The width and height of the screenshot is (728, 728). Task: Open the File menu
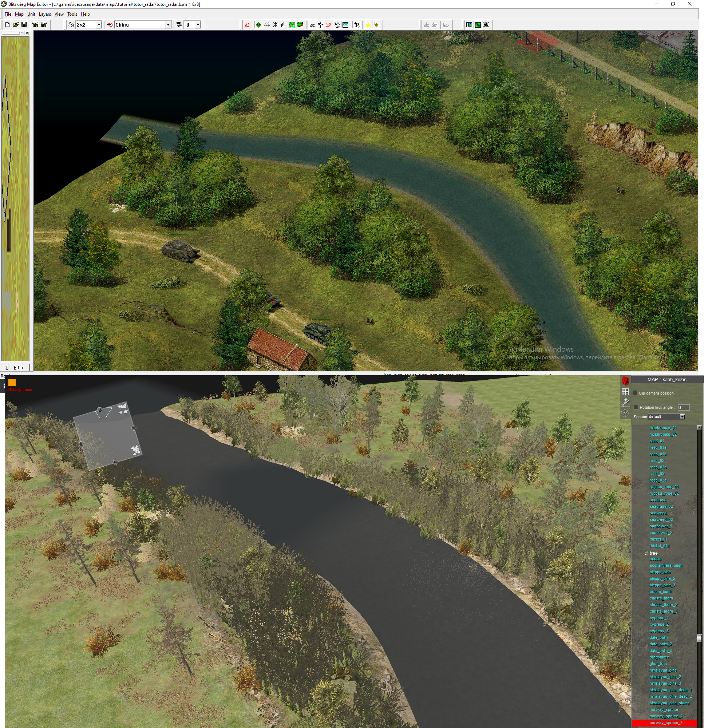[8, 14]
